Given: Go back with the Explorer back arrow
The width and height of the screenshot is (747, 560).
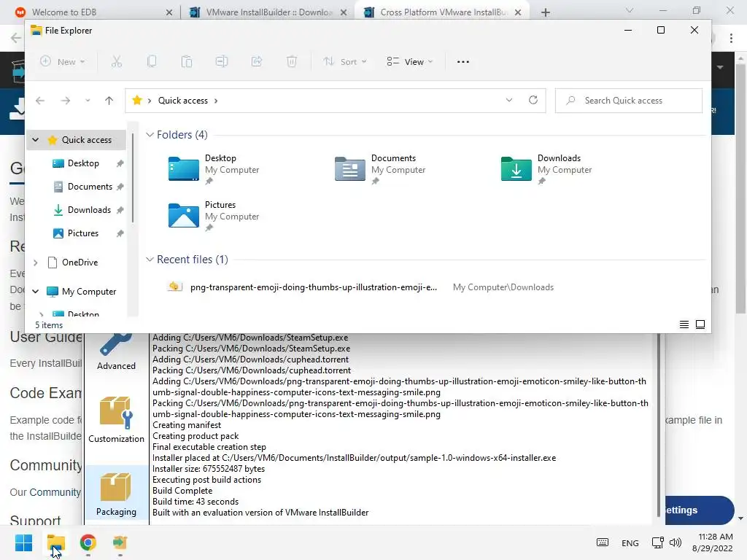Looking at the screenshot, I should [x=40, y=101].
